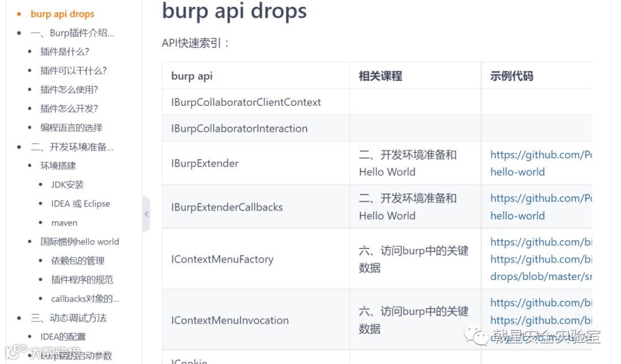The width and height of the screenshot is (621, 364).
Task: Select the 'maven' sidebar item
Action: point(64,223)
